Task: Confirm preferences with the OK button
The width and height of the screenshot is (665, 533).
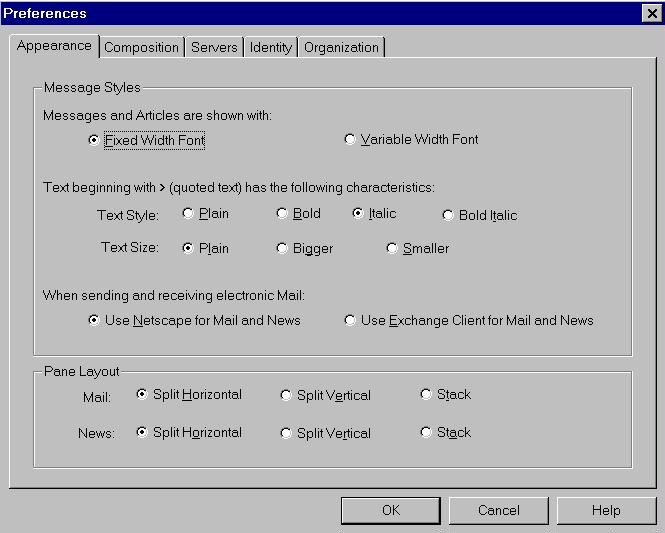Action: coord(391,511)
